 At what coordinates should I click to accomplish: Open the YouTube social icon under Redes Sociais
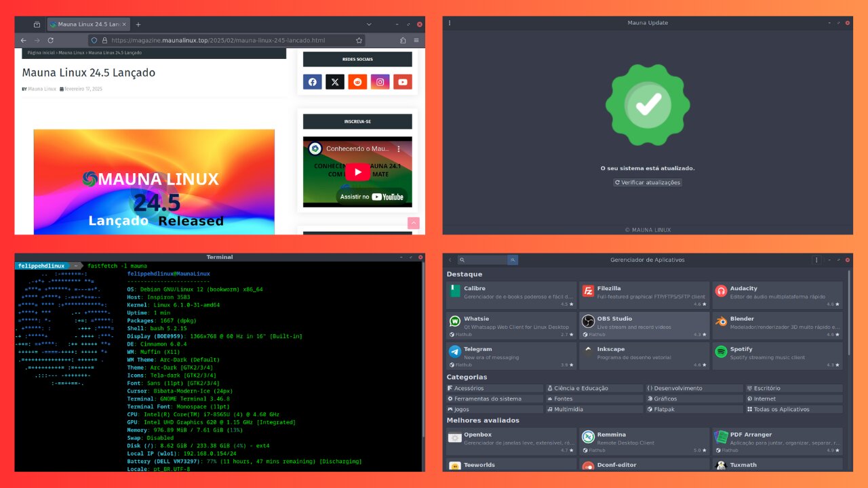pyautogui.click(x=403, y=82)
